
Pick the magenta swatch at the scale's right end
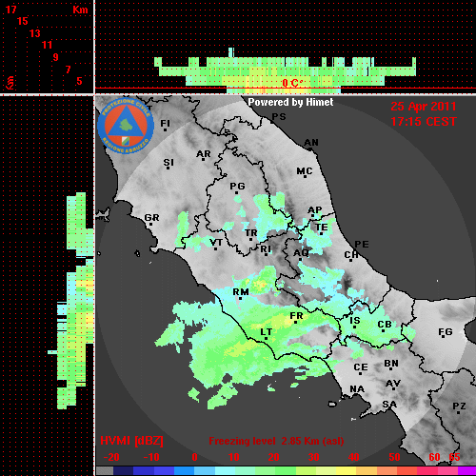(466, 471)
